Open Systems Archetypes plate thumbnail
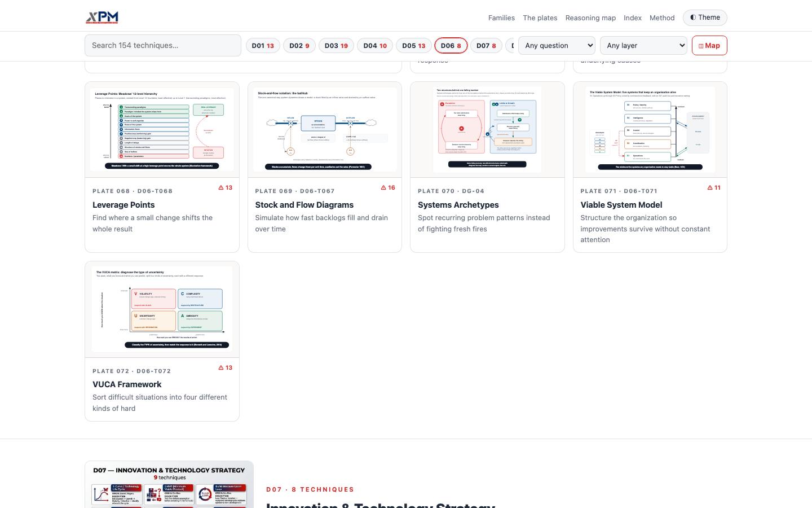The height and width of the screenshot is (508, 812). pyautogui.click(x=487, y=130)
